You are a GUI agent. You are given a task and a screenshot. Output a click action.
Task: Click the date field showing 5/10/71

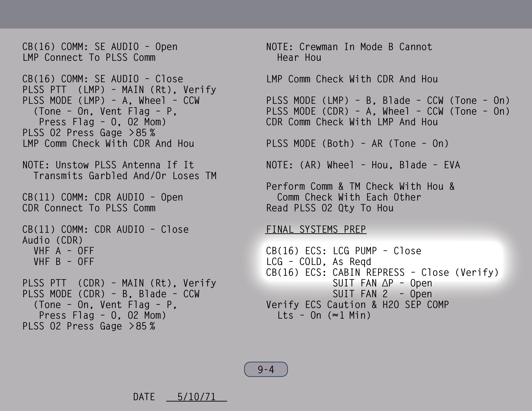[196, 397]
